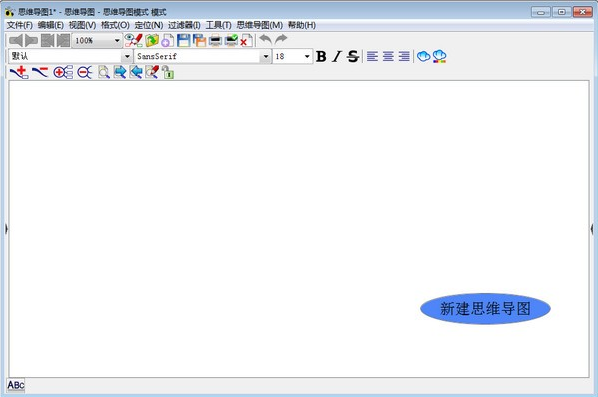Image resolution: width=598 pixels, height=397 pixels.
Task: Minimize the mind map window
Action: tap(541, 12)
